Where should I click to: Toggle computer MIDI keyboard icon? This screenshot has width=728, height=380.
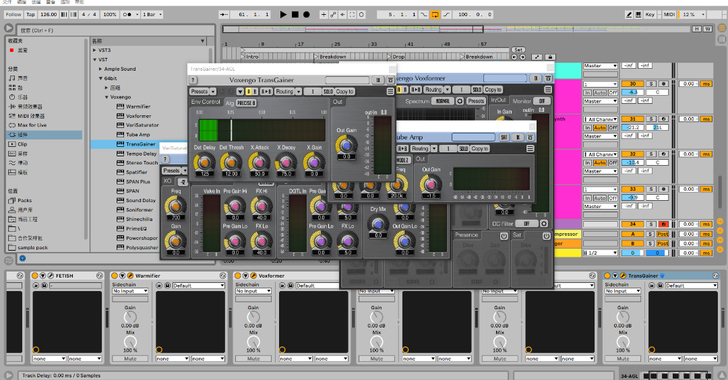click(638, 14)
